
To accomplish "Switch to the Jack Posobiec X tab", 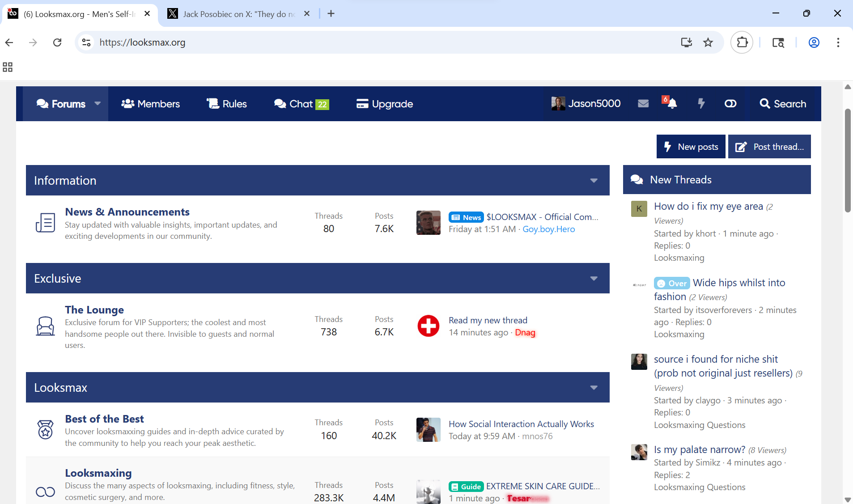I will 239,14.
